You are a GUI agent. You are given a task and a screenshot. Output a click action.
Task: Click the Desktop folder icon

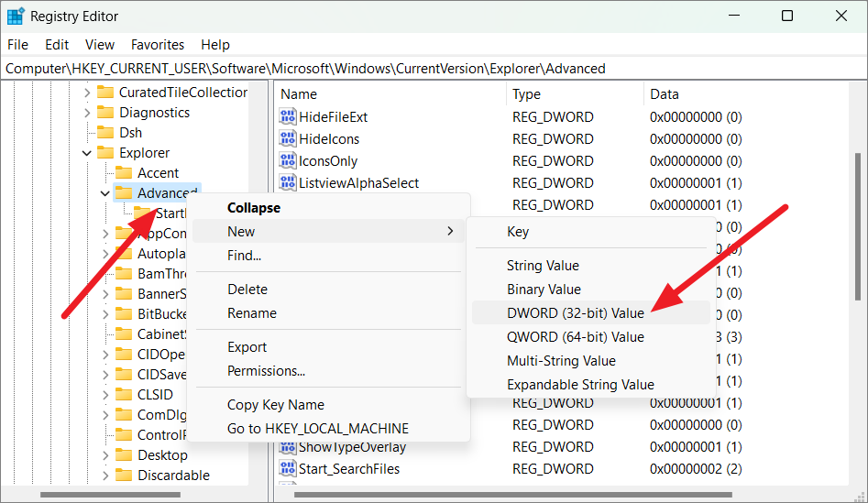124,454
